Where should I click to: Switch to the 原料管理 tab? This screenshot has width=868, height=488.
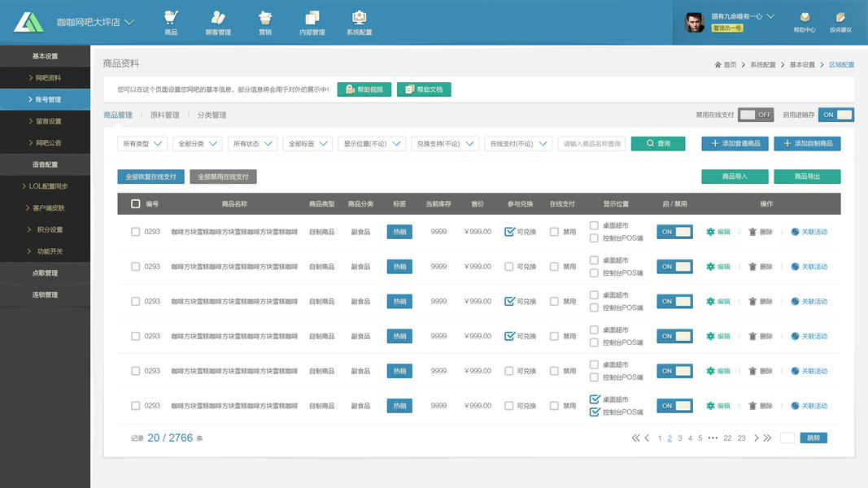pyautogui.click(x=165, y=115)
